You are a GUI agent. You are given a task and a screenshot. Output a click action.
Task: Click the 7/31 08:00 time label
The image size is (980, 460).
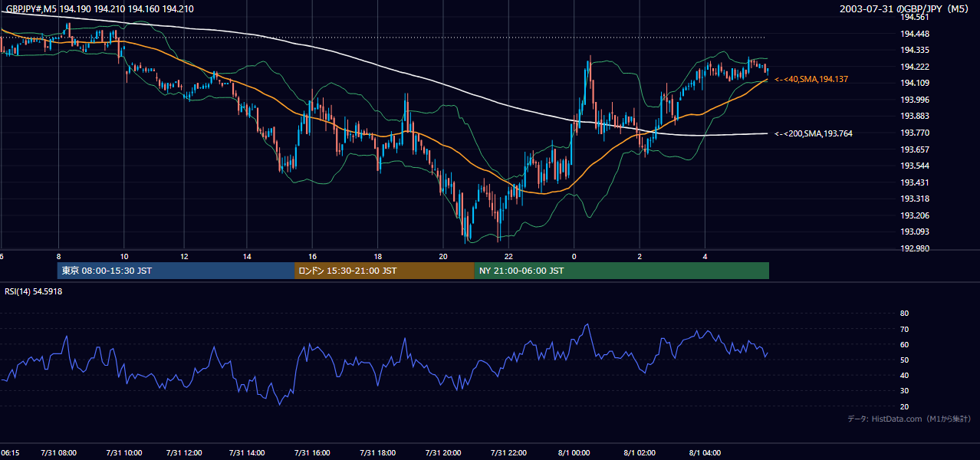(59, 452)
